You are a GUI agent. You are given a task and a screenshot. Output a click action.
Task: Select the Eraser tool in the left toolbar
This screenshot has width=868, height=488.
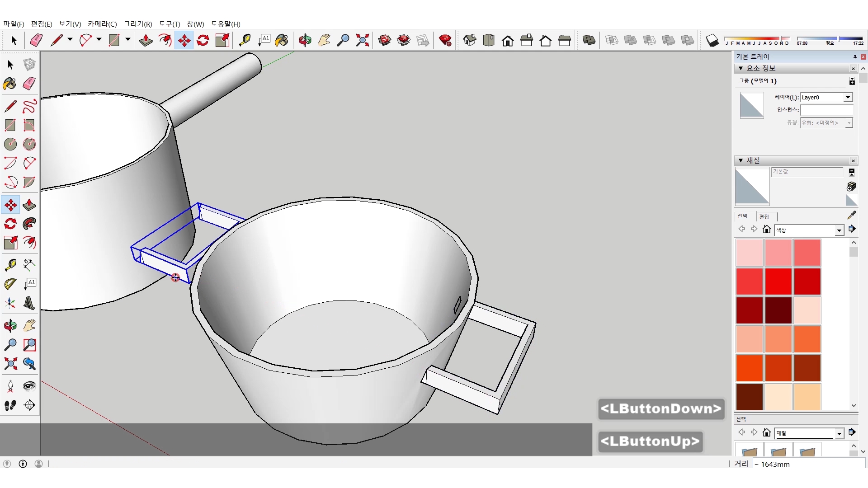tap(29, 84)
